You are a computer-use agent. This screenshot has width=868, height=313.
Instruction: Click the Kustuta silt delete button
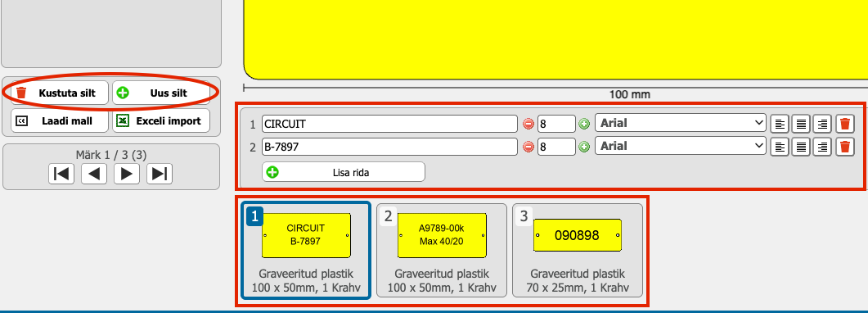60,93
